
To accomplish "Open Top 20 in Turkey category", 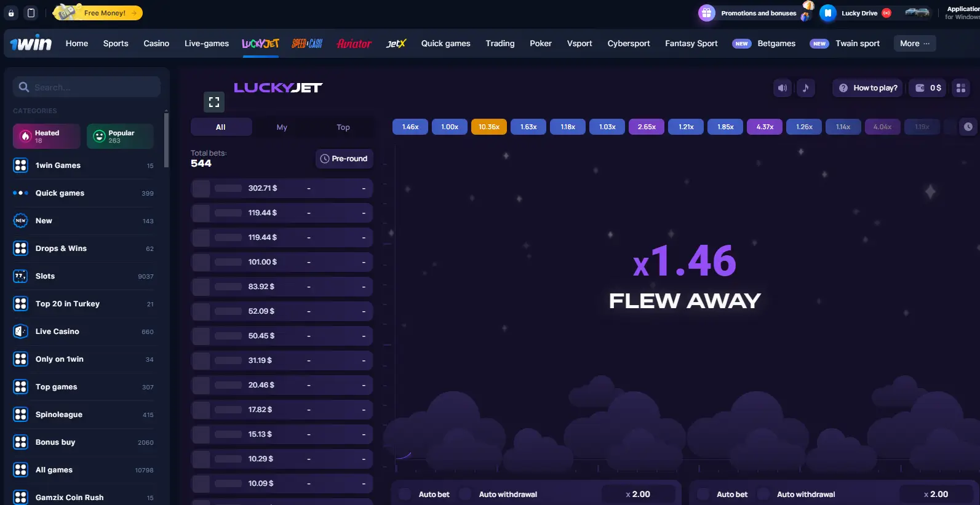I will (x=84, y=304).
